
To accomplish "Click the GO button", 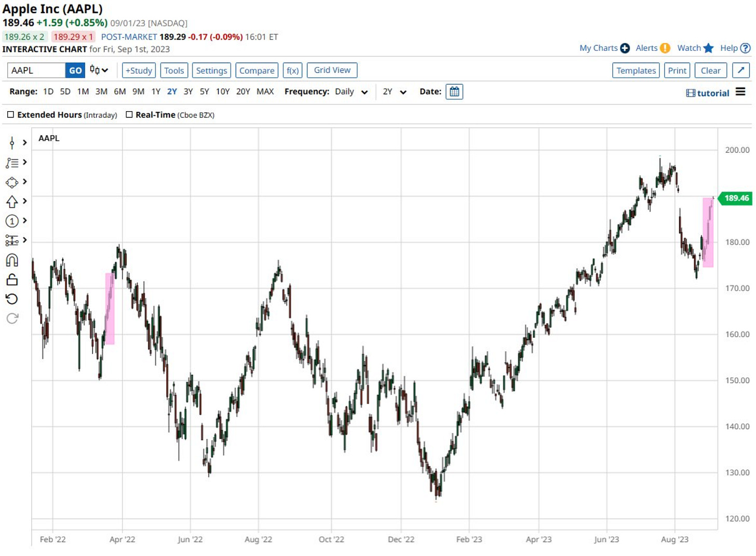I will 75,70.
